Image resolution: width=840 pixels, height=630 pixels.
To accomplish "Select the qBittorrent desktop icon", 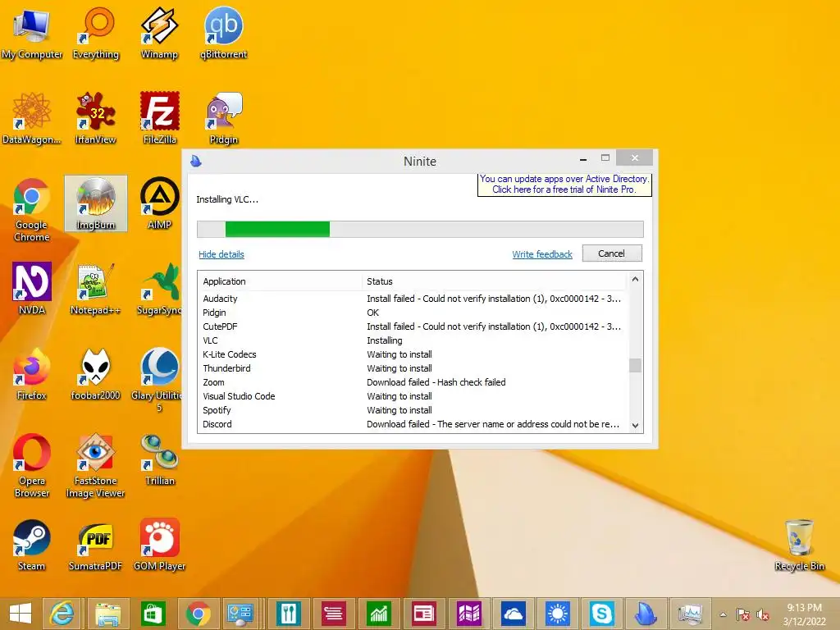I will [x=223, y=33].
